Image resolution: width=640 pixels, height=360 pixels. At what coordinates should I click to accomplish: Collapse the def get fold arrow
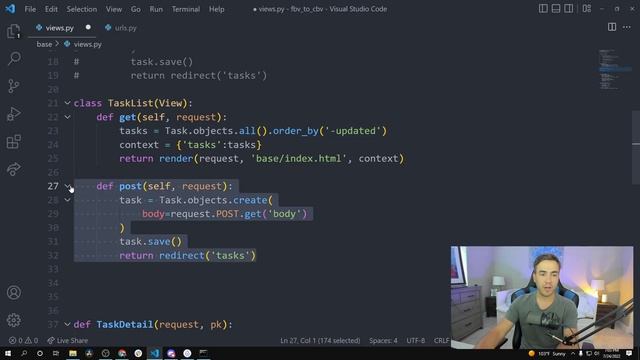(67, 117)
